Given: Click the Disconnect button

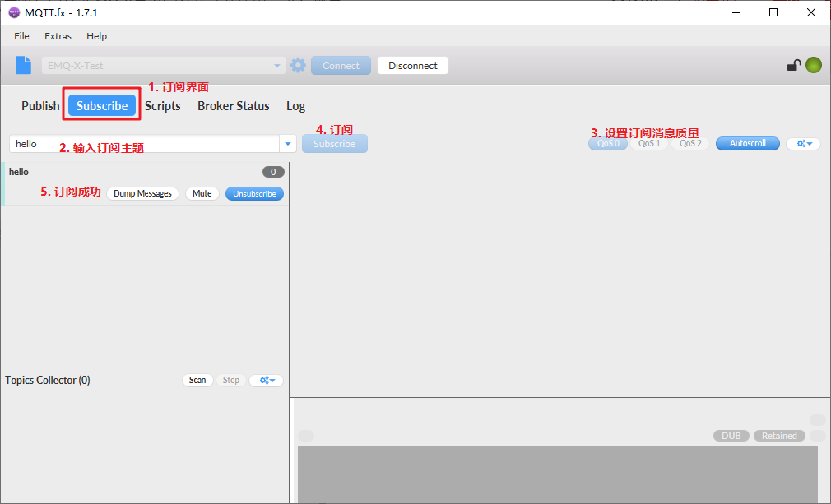Looking at the screenshot, I should click(x=413, y=66).
